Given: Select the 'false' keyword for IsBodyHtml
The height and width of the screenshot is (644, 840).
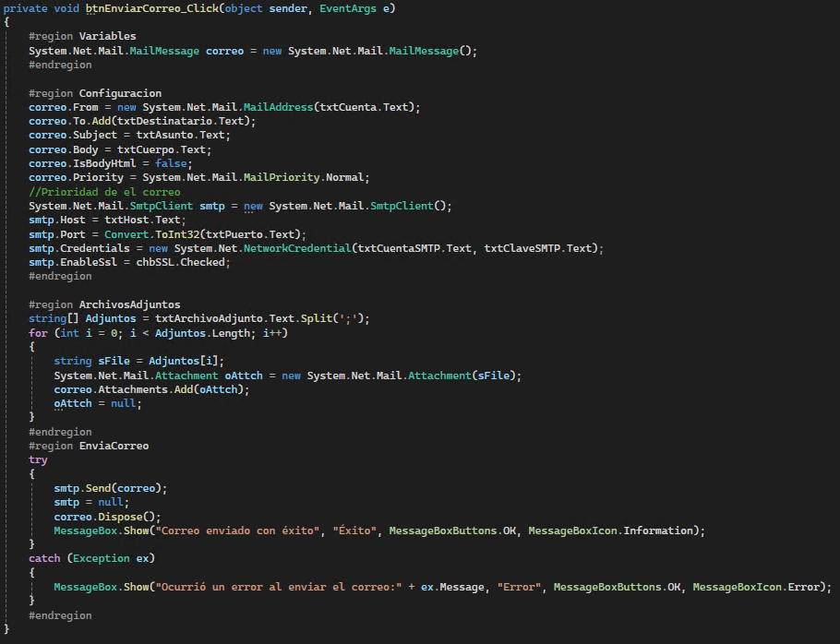Looking at the screenshot, I should (x=171, y=163).
